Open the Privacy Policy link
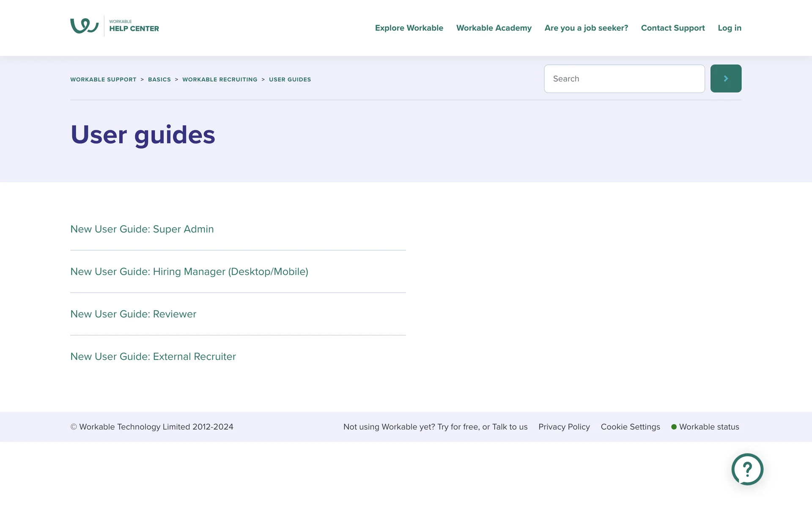The width and height of the screenshot is (812, 508). point(564,427)
